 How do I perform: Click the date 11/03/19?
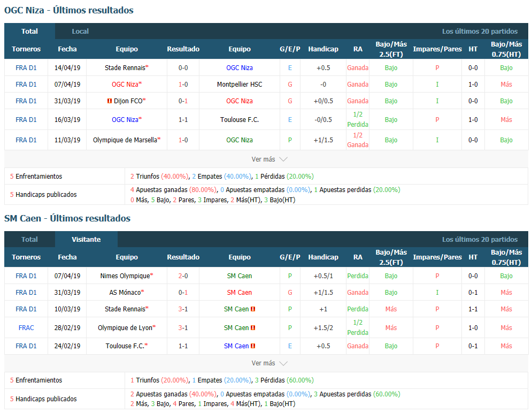(67, 140)
